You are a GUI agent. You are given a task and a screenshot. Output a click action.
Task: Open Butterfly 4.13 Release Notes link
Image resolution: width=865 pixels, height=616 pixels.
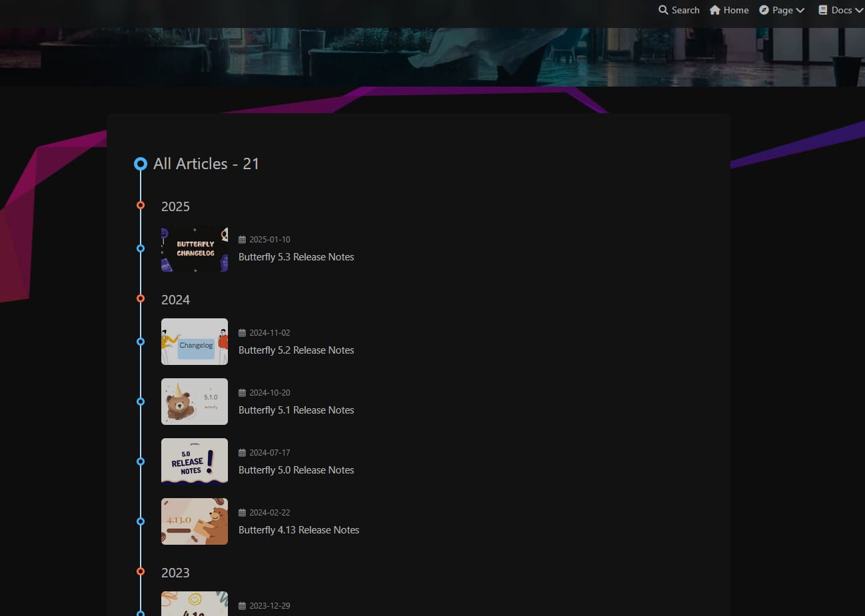(x=299, y=530)
